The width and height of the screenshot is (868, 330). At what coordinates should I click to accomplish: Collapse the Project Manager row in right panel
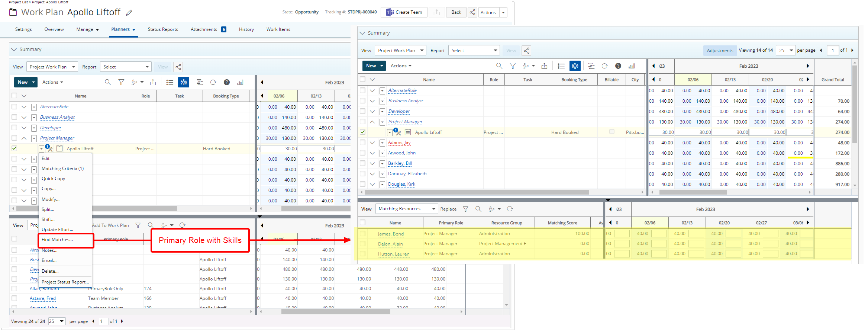tap(372, 122)
